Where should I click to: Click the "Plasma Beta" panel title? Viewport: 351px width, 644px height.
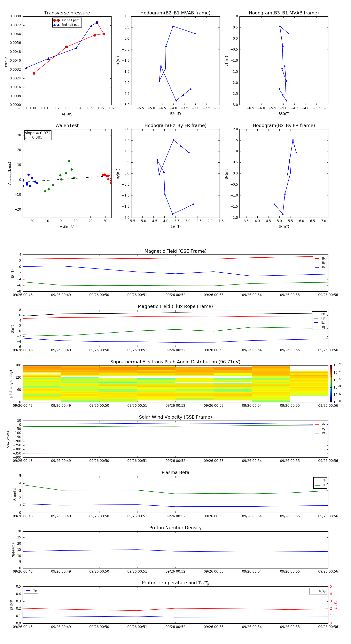pyautogui.click(x=175, y=472)
